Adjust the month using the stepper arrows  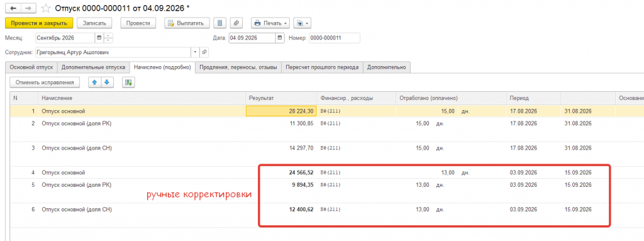click(x=108, y=38)
